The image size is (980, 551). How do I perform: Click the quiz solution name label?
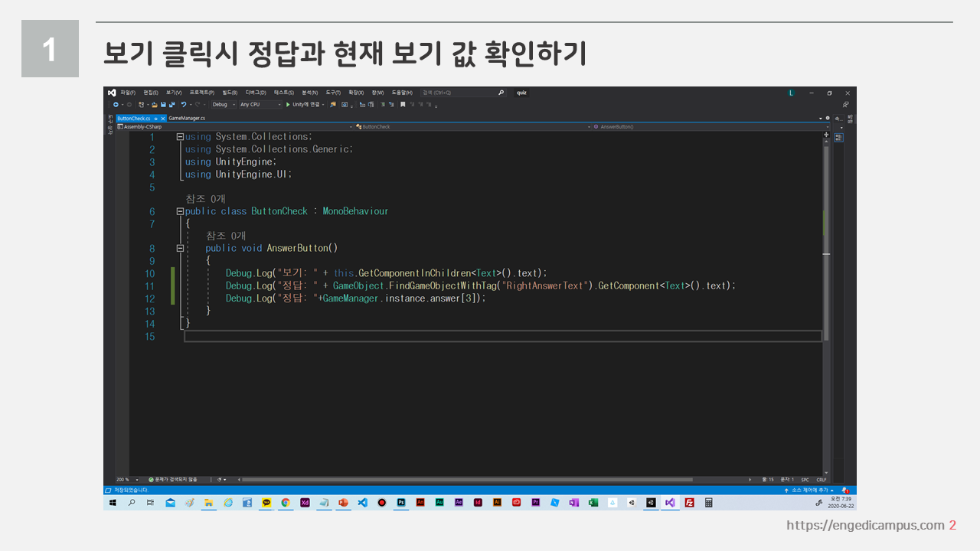[521, 93]
